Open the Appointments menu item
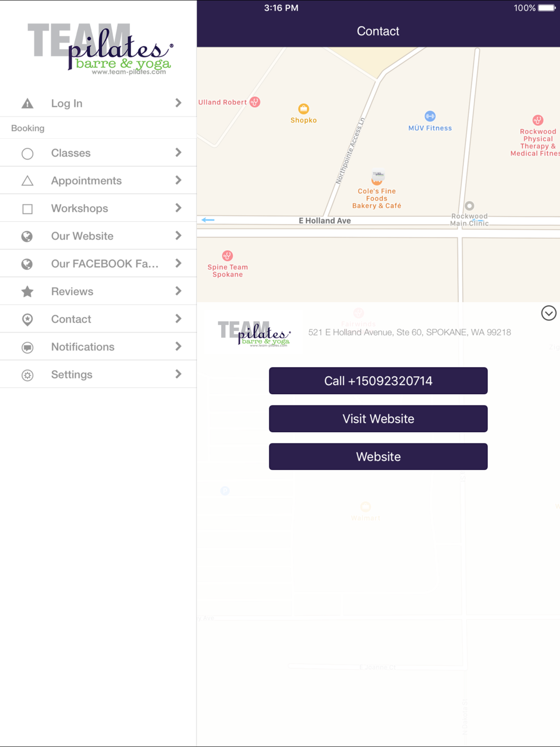The height and width of the screenshot is (747, 560). coord(98,180)
